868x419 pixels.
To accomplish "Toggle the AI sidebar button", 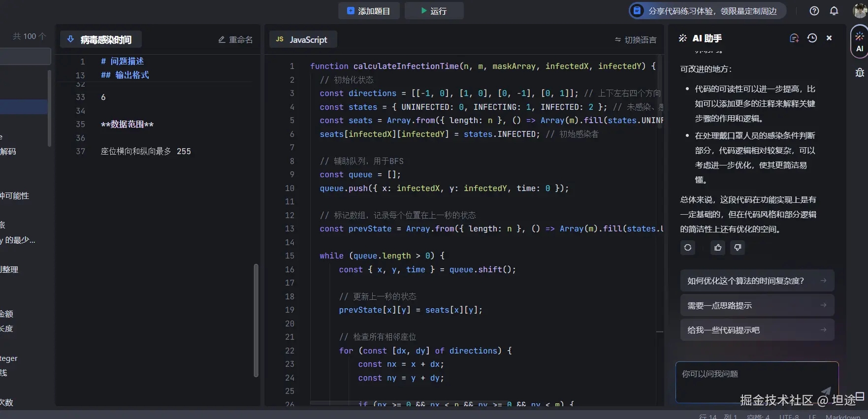I will click(860, 42).
